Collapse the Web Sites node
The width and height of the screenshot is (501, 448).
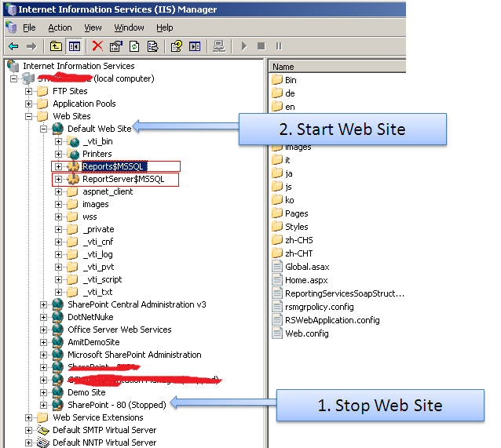[x=28, y=116]
